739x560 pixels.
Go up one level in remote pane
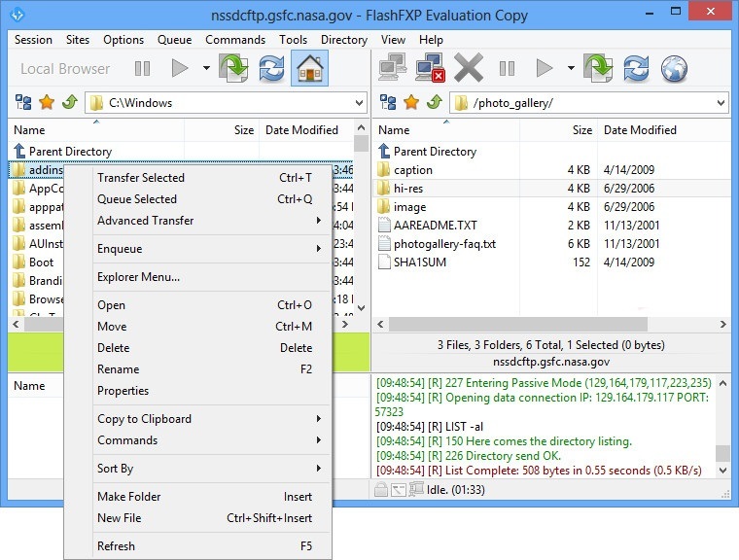point(435,102)
